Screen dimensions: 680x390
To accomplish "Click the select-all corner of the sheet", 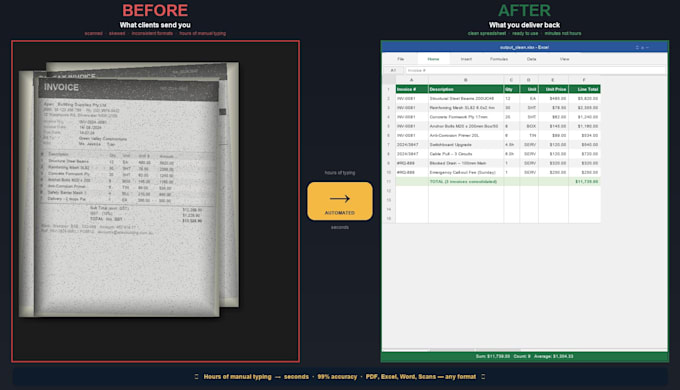I will [389, 80].
